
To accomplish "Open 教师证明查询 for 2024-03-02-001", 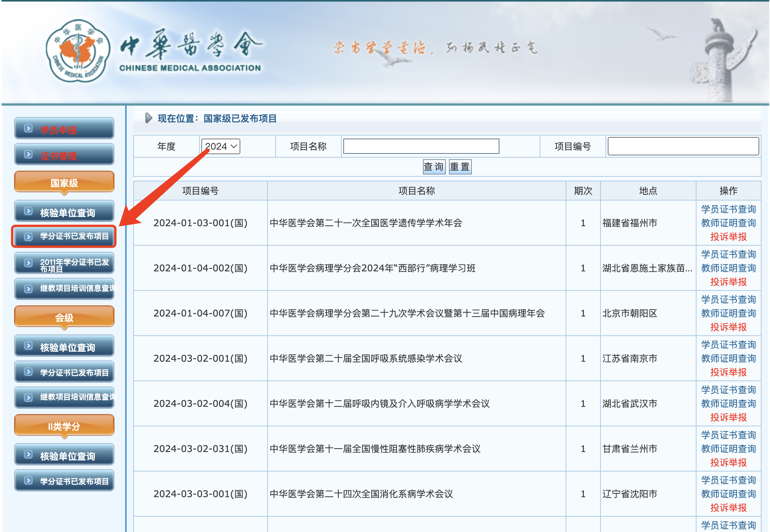I will [728, 359].
